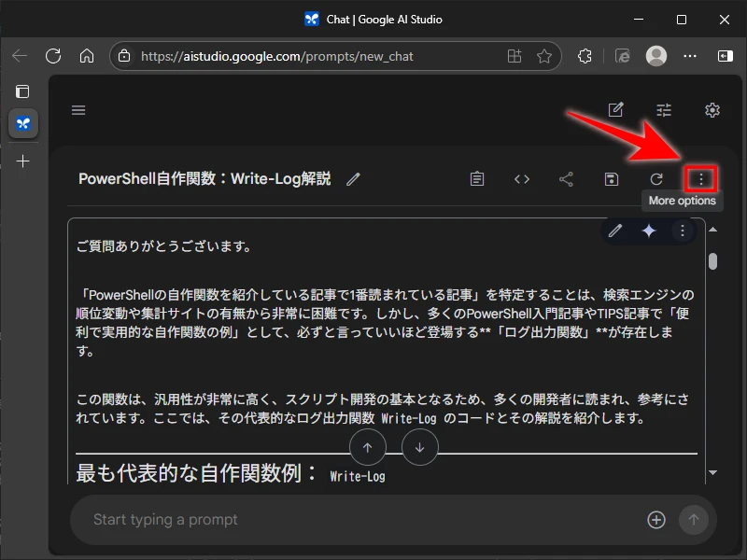This screenshot has height=560, width=747.
Task: Click the prompt title PowerShell自作関数：Write-Log解説
Action: pos(204,179)
